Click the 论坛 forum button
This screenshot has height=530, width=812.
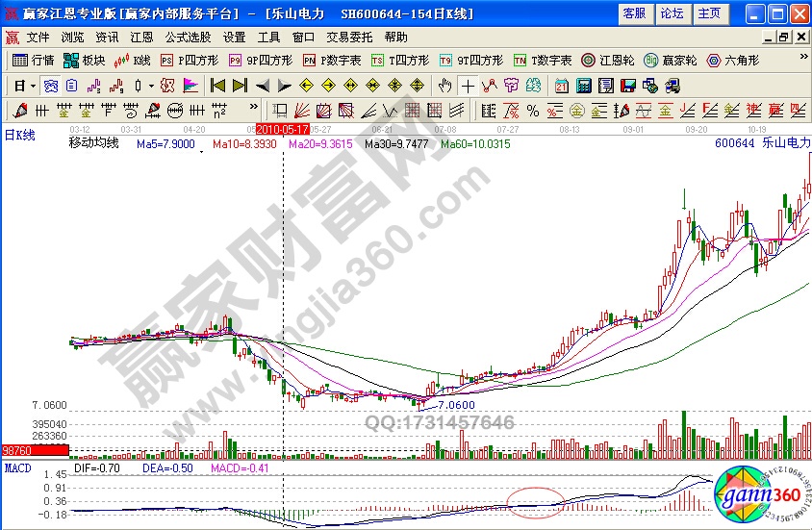(672, 13)
